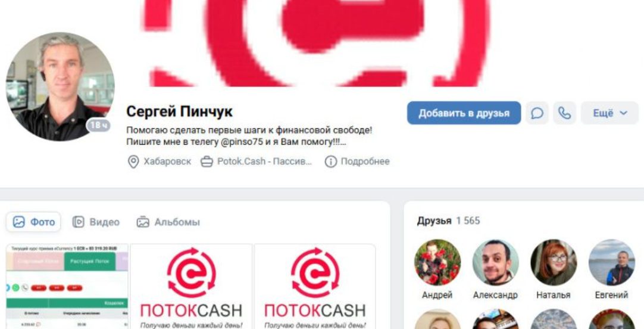Viewport: 644px width, 329px height.
Task: Expand the Ещё dropdown menu
Action: (x=609, y=113)
